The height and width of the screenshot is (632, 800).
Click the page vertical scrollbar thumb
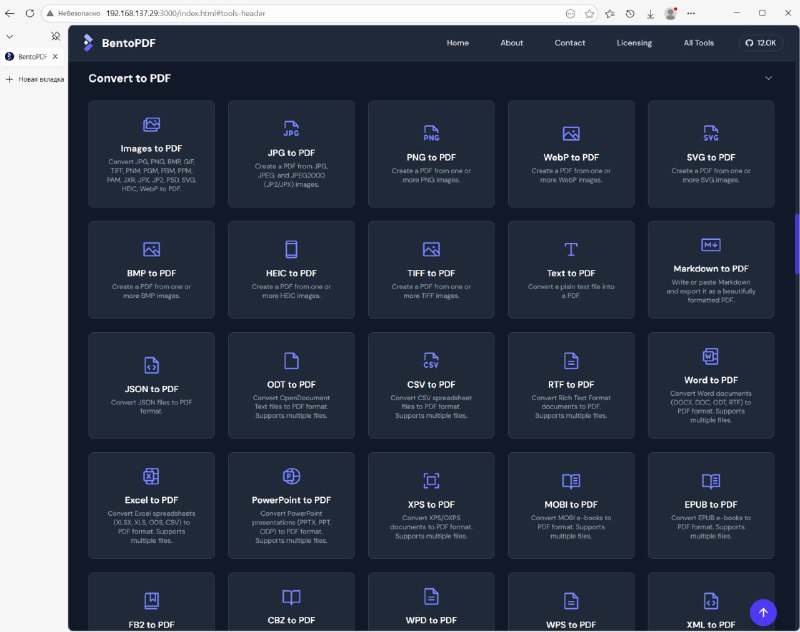coord(796,245)
